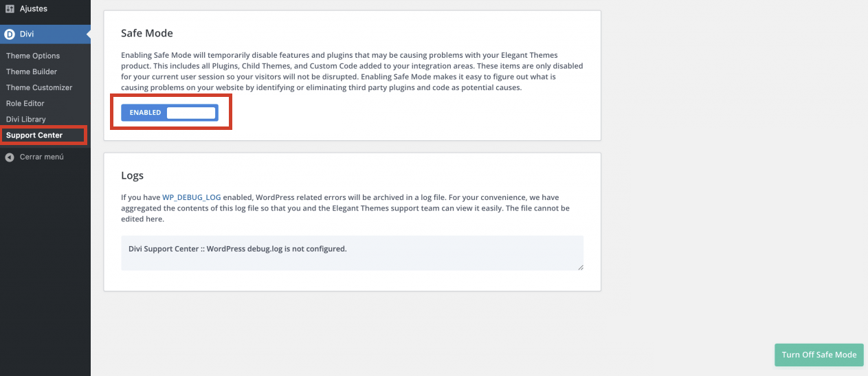
Task: Follow the WP_DEBUG_LOG link
Action: coord(192,197)
